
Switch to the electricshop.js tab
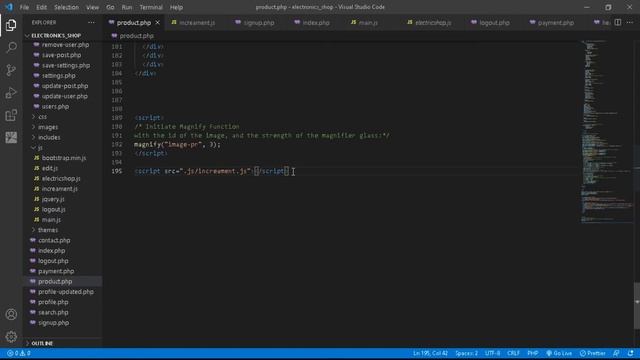[433, 23]
